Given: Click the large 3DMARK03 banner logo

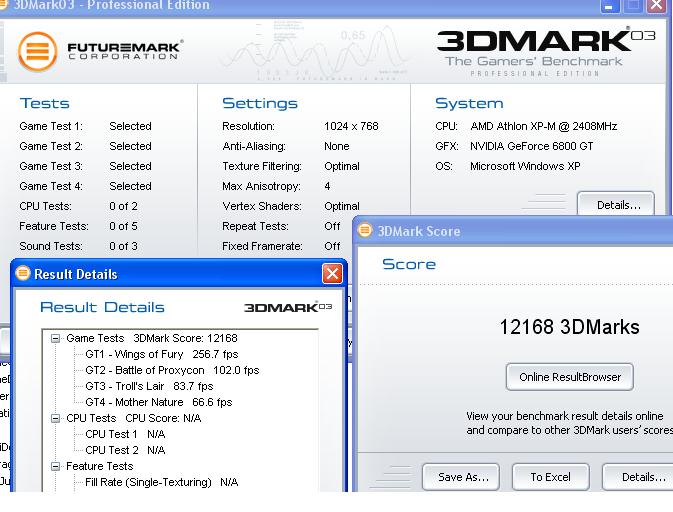Looking at the screenshot, I should point(545,52).
